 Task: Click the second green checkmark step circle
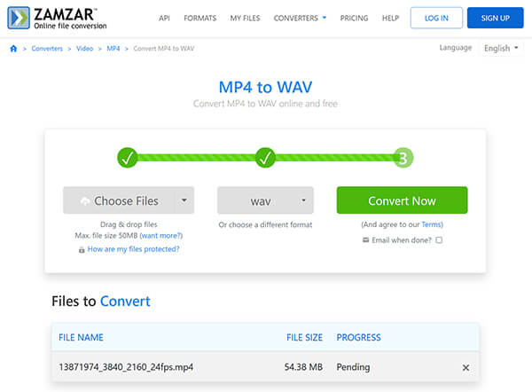point(265,158)
